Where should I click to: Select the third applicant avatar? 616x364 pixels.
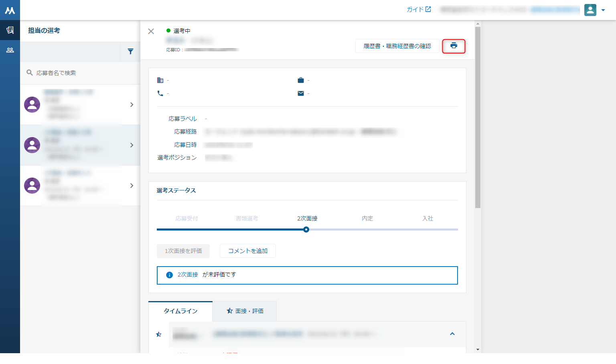point(32,186)
